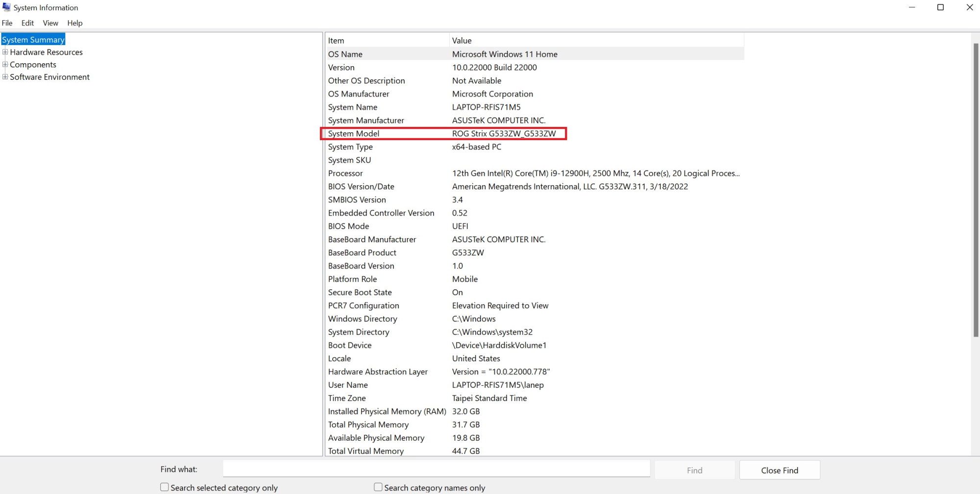The height and width of the screenshot is (494, 980).
Task: Select the Hardware Resources tree label
Action: click(46, 52)
